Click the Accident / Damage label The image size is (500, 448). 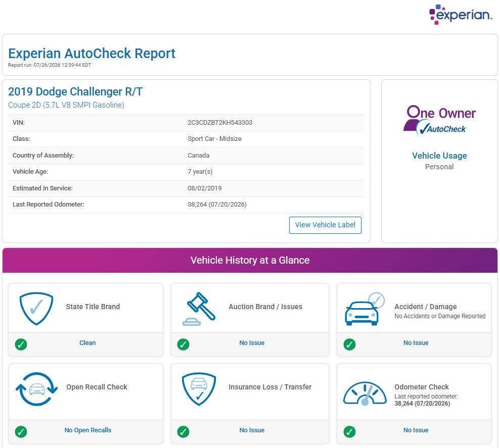pos(426,307)
